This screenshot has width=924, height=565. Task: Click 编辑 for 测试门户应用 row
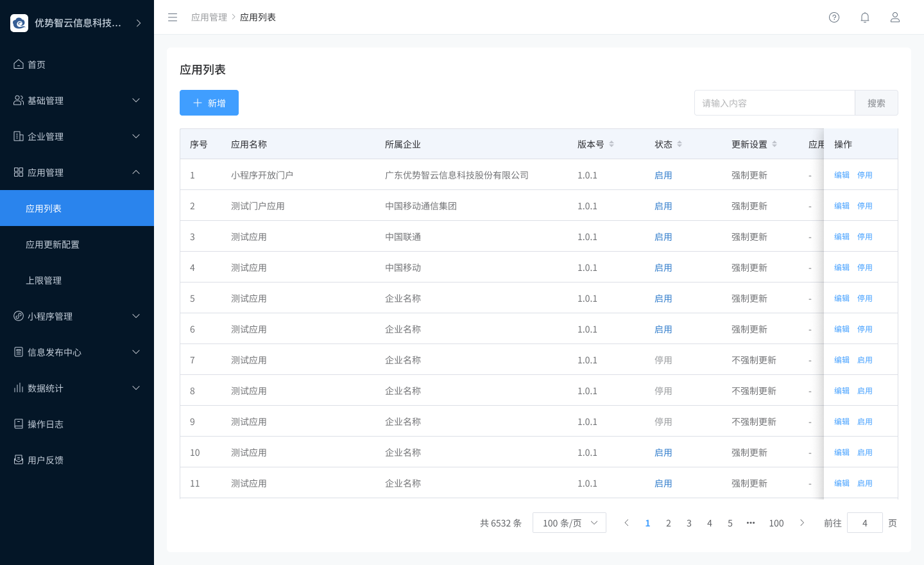842,205
